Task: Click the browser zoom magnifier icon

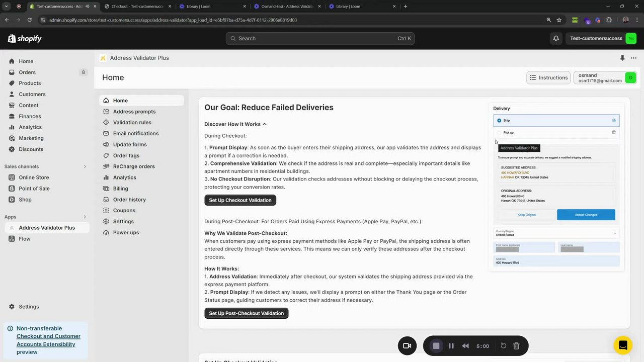Action: pos(549,20)
